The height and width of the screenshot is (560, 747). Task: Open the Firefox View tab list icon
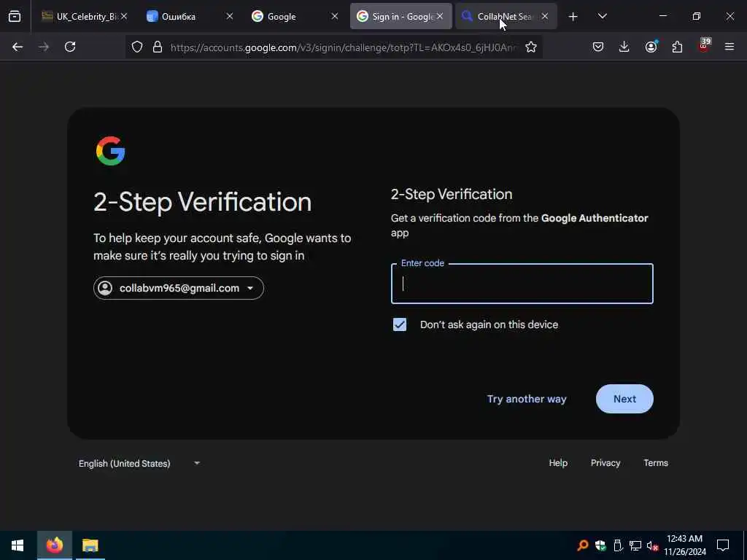coord(15,17)
